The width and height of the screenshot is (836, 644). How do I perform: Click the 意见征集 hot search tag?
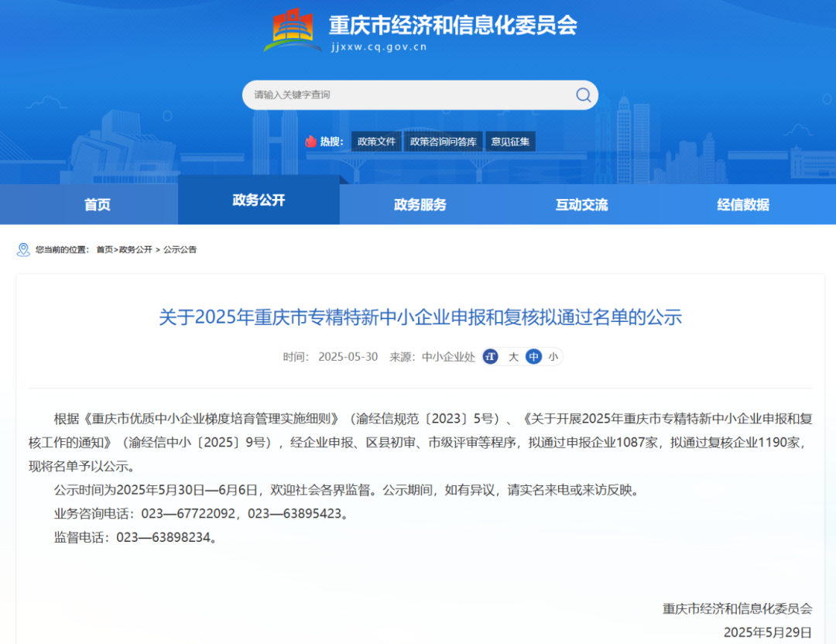coord(511,142)
